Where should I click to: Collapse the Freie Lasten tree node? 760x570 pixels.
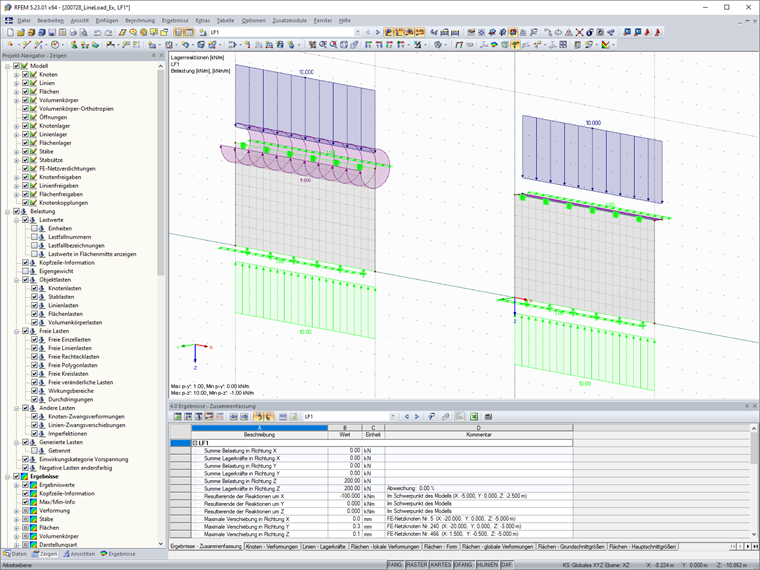(x=16, y=331)
